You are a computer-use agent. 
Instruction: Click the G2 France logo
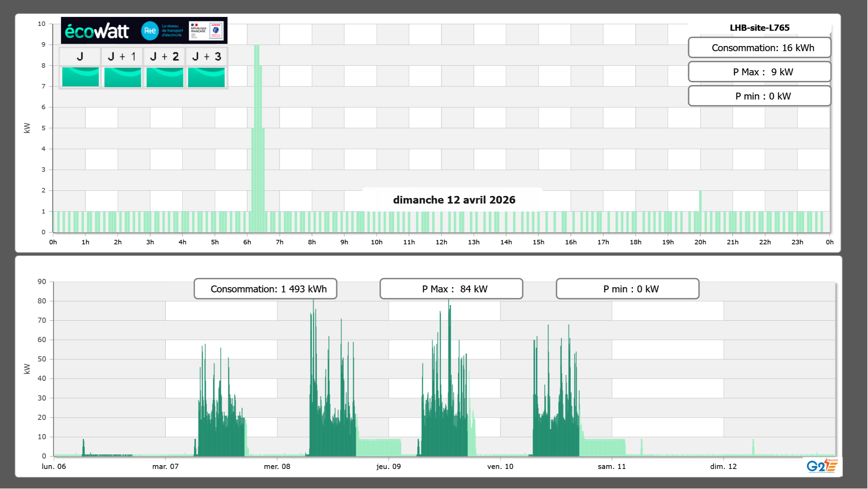(822, 466)
